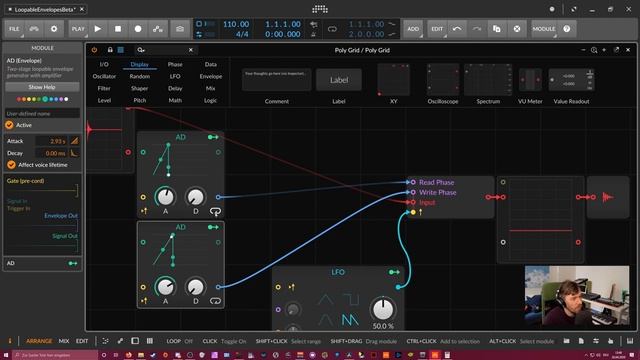Screen dimensions: 640x360
Task: Clear the module search with X
Action: click(191, 50)
